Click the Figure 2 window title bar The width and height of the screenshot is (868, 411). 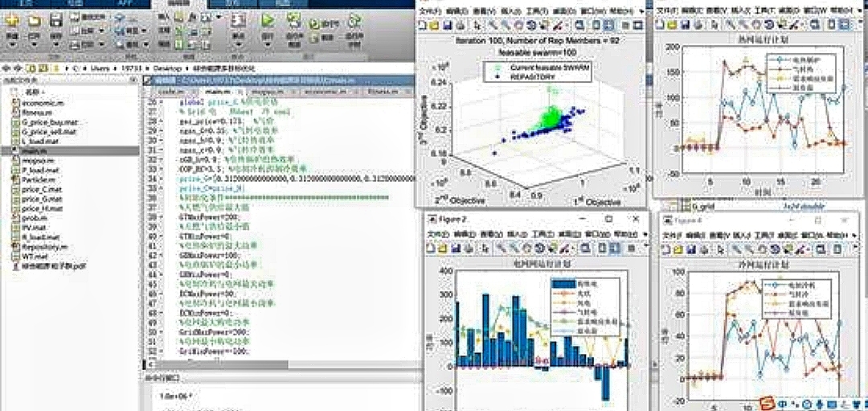[x=534, y=220]
